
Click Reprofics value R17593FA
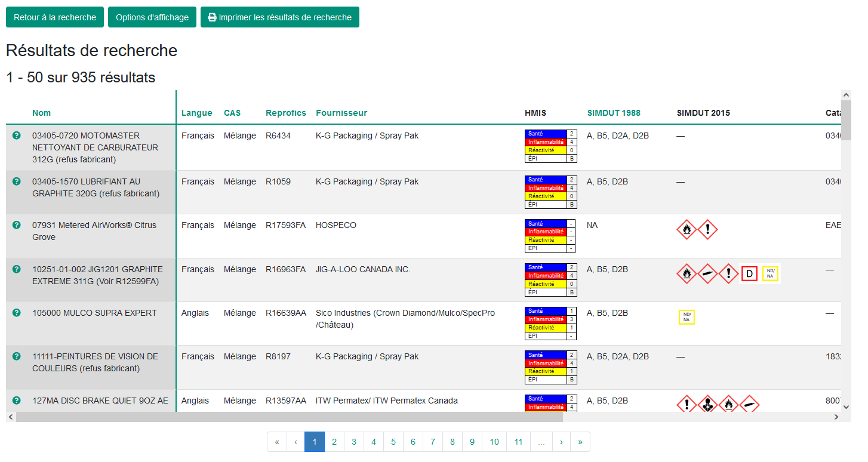[285, 225]
